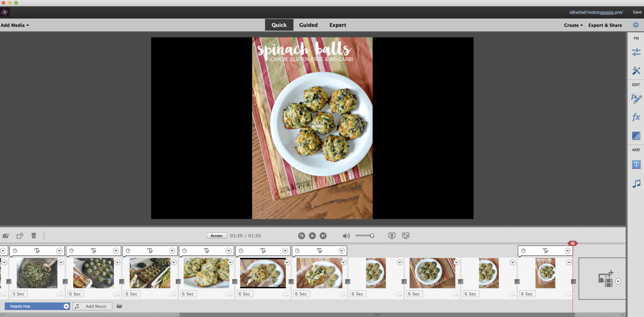The height and width of the screenshot is (317, 644).
Task: Open the Add Media dropdown
Action: (15, 25)
